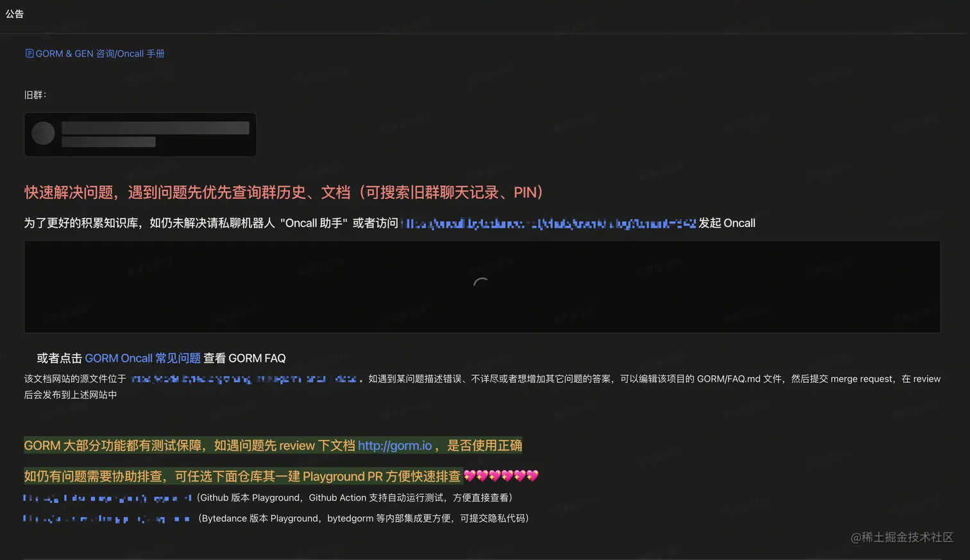Click the text 后会发布到上述网站中

[x=71, y=395]
